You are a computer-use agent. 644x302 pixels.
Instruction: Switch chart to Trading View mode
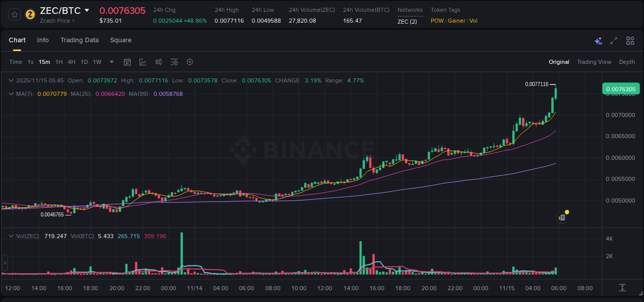click(x=594, y=62)
